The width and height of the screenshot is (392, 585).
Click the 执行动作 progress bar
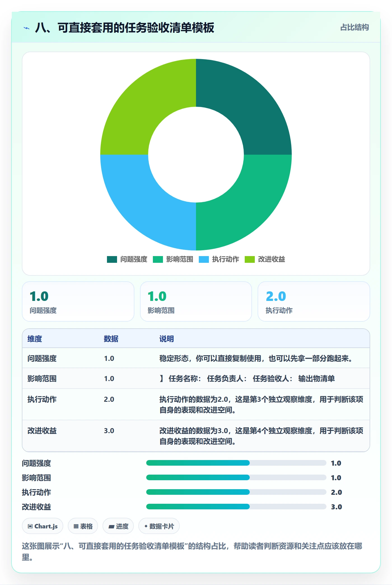click(236, 492)
